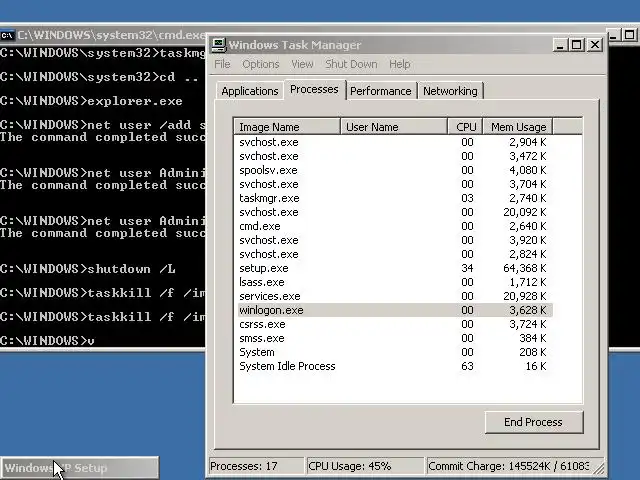Maximize the cmd.exe window
This screenshot has width=640, height=480.
(x=629, y=35)
